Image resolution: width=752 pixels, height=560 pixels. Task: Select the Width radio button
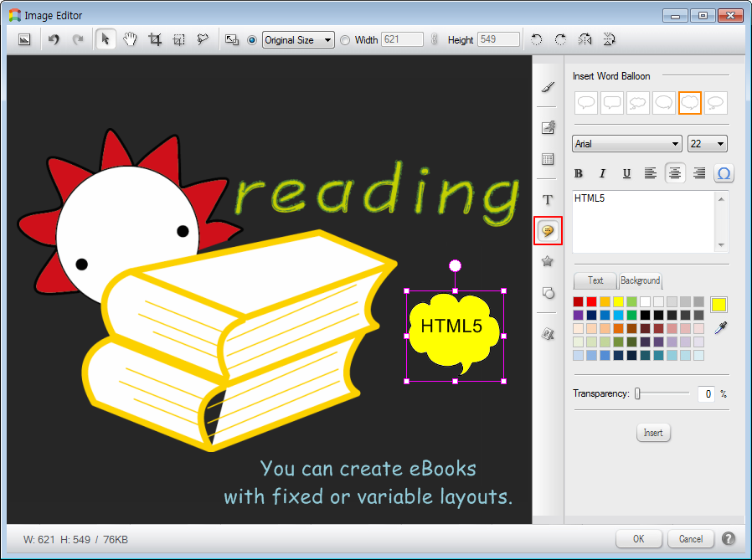[x=345, y=39]
